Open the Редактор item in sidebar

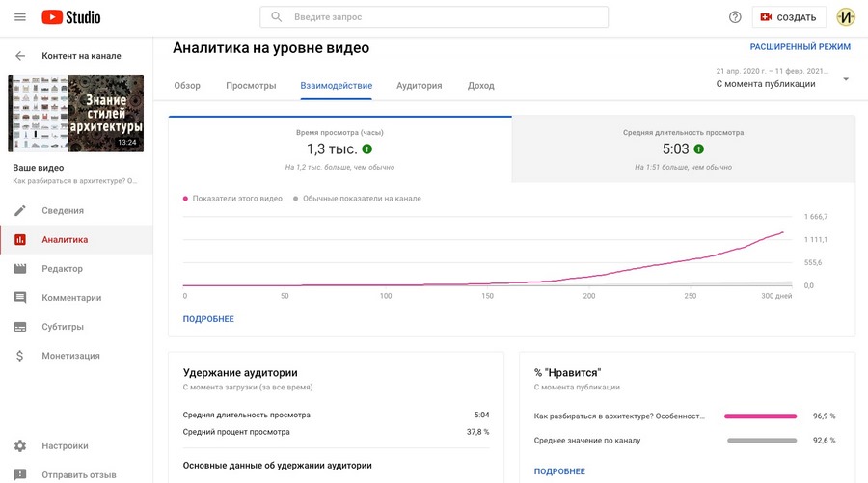click(x=62, y=268)
